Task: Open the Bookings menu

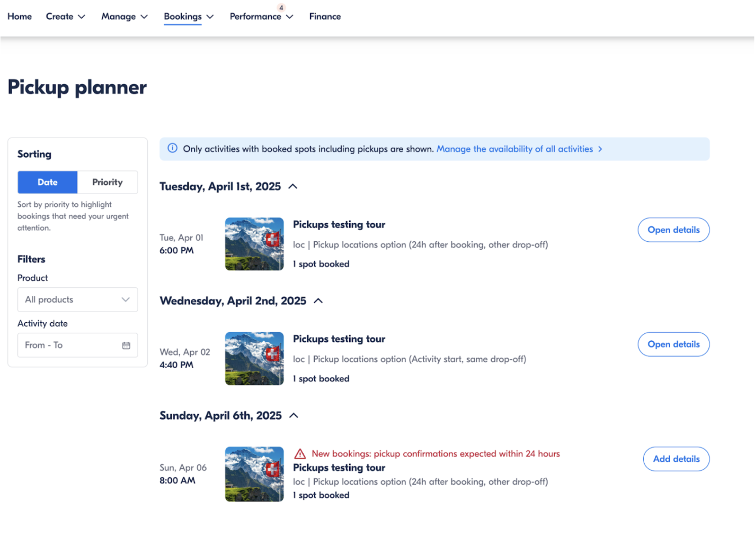Action: coord(188,17)
